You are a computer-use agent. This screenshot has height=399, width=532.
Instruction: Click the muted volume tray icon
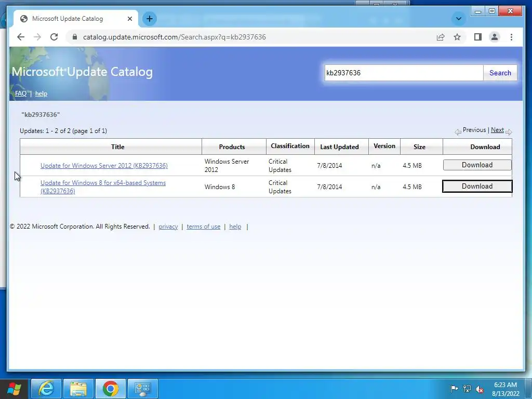click(480, 389)
